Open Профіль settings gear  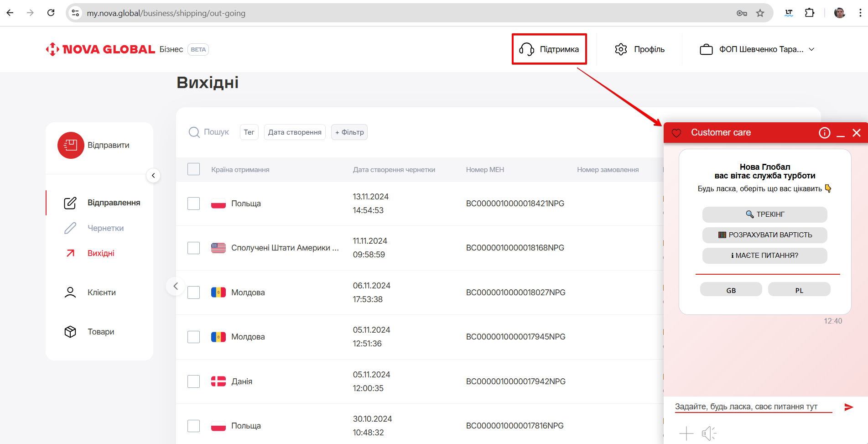(x=621, y=49)
